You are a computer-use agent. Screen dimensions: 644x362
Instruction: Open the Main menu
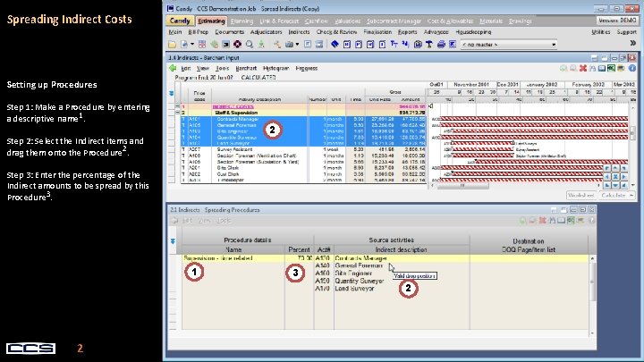pyautogui.click(x=175, y=32)
